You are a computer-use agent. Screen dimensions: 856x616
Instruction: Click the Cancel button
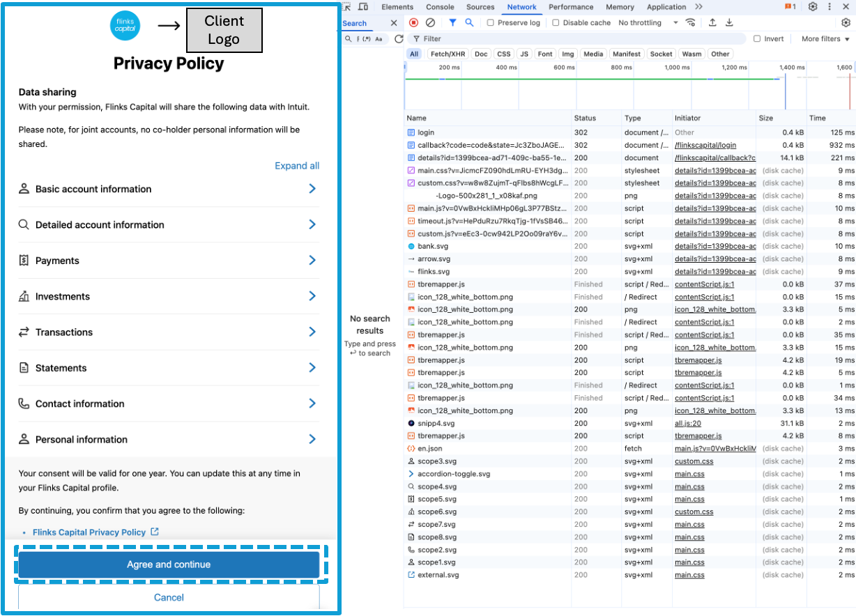[169, 597]
